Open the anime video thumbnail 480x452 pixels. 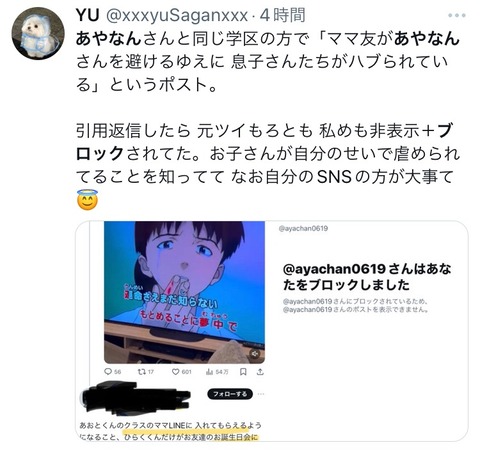pyautogui.click(x=184, y=292)
